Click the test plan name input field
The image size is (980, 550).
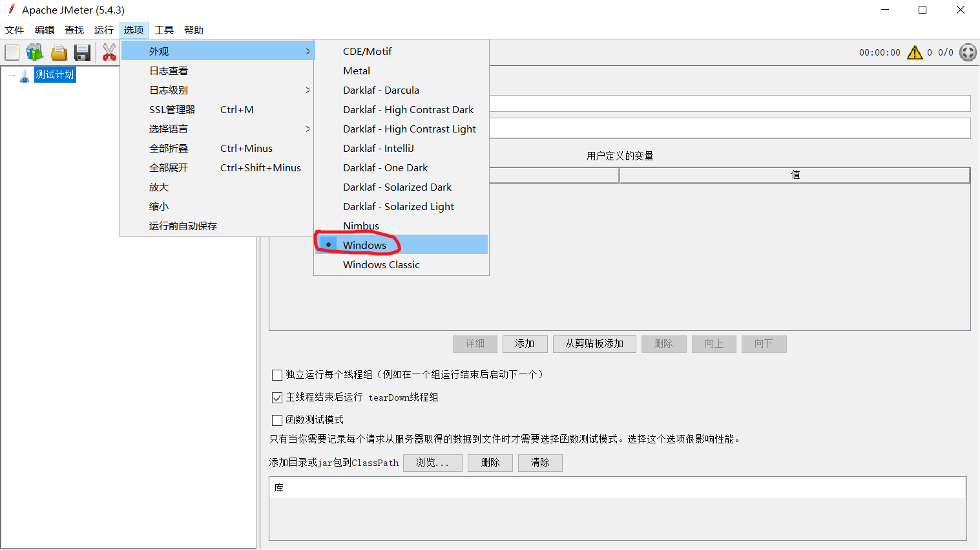pyautogui.click(x=730, y=103)
